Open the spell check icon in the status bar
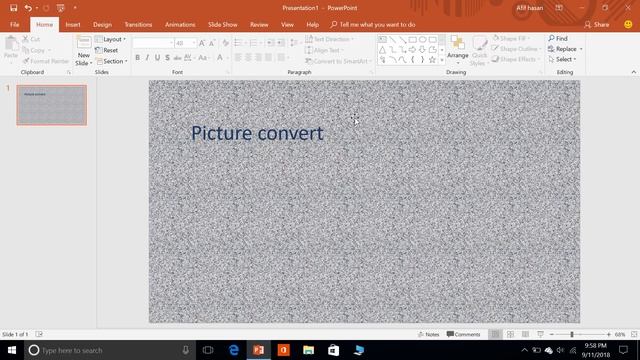This screenshot has height=360, width=640. pos(39,334)
